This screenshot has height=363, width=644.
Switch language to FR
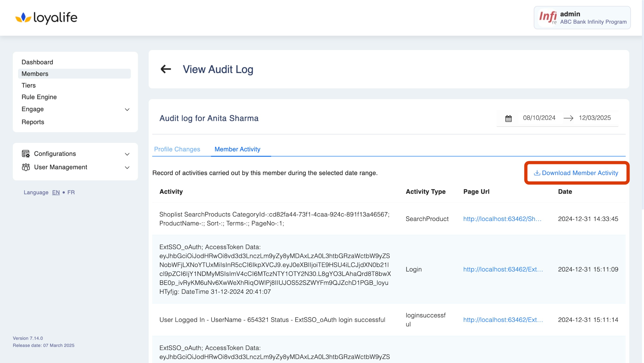click(71, 192)
